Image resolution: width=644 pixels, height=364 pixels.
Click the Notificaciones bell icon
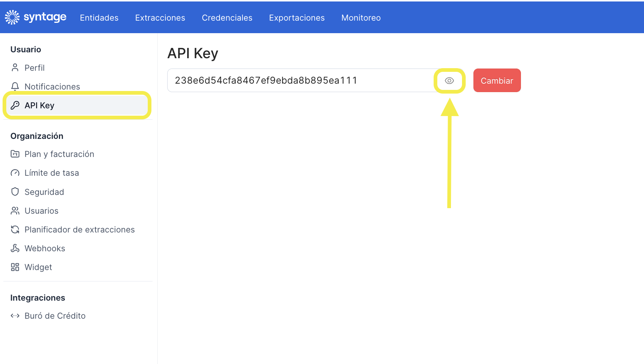click(x=15, y=86)
